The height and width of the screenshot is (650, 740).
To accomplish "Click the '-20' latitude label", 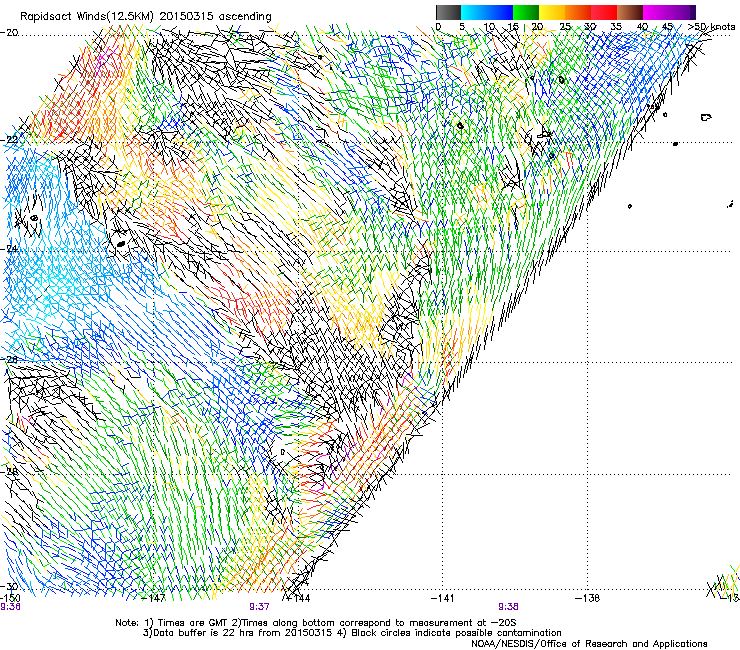I will (x=9, y=33).
